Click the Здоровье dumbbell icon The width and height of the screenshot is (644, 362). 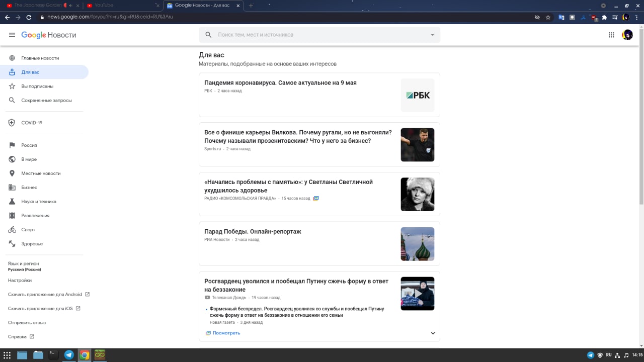12,243
